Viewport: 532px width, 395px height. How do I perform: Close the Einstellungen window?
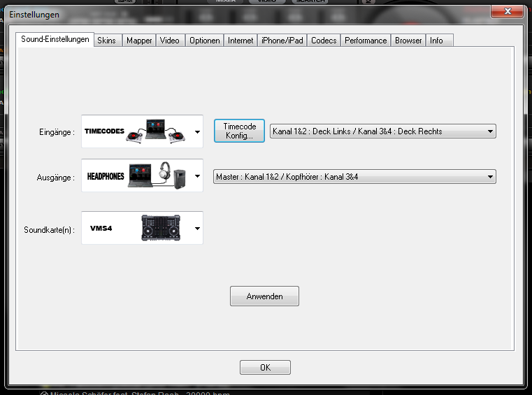(x=508, y=11)
